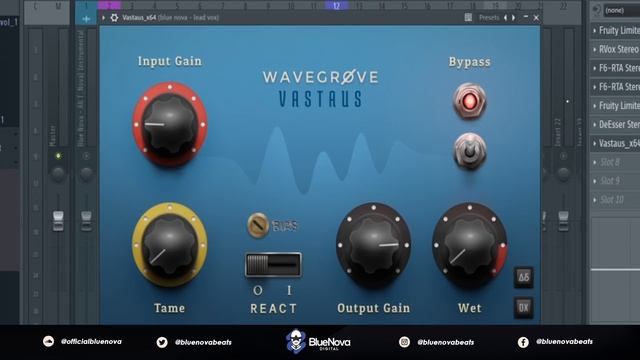Open RVox Stereo effect slot
The image size is (640, 360).
(x=616, y=49)
